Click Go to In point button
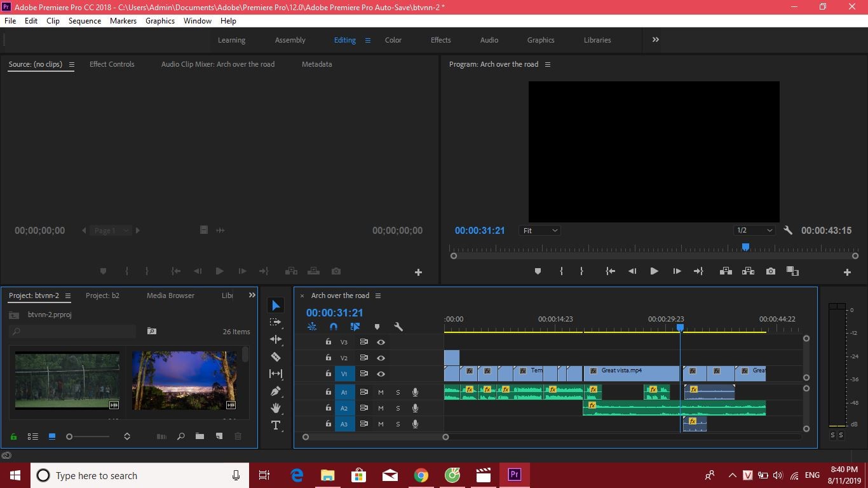The image size is (868, 488). pos(610,271)
